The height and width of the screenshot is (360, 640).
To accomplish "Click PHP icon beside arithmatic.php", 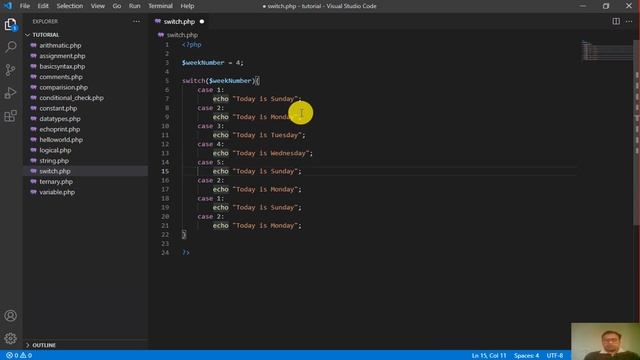I will pos(33,45).
